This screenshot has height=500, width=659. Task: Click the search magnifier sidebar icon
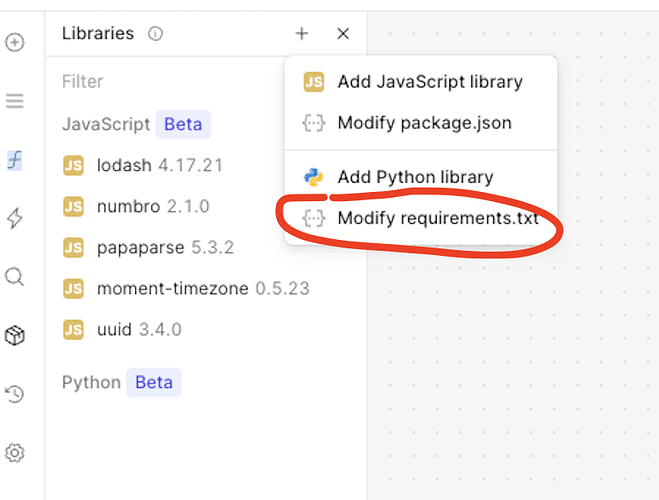15,277
